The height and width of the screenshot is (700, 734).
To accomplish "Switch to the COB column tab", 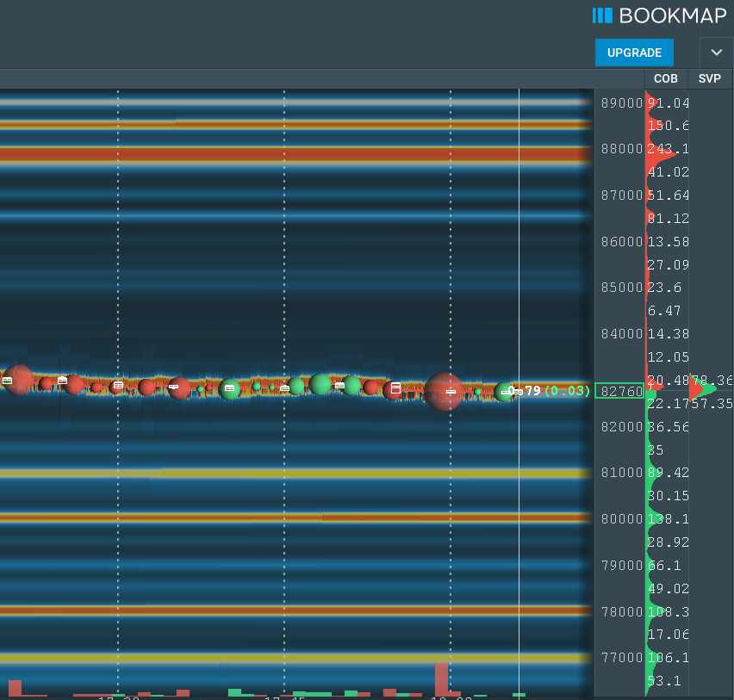I will pyautogui.click(x=665, y=78).
